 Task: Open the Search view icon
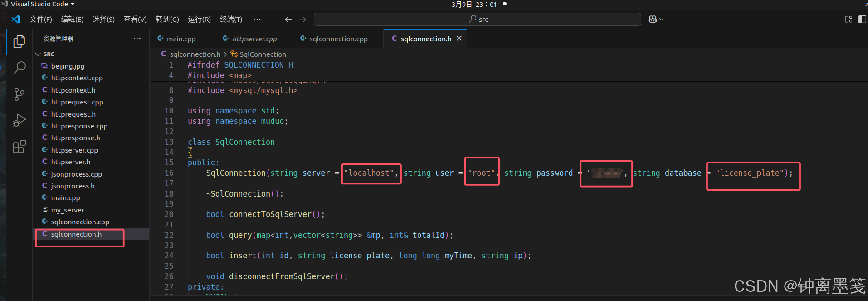point(19,68)
